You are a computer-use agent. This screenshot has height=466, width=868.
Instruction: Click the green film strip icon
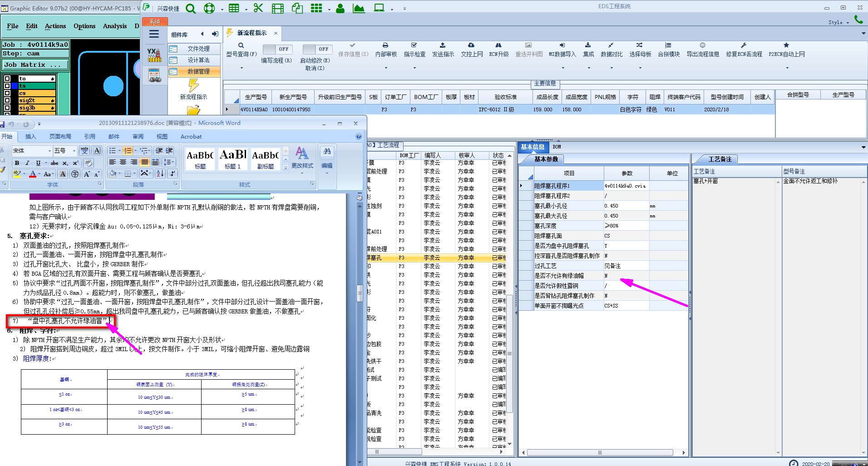coord(278,8)
